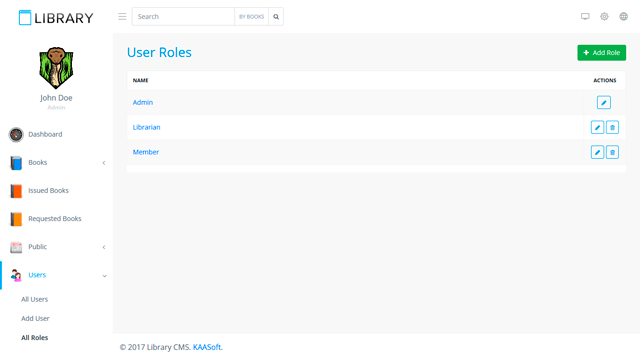Click the Books label in sidebar

coord(38,162)
